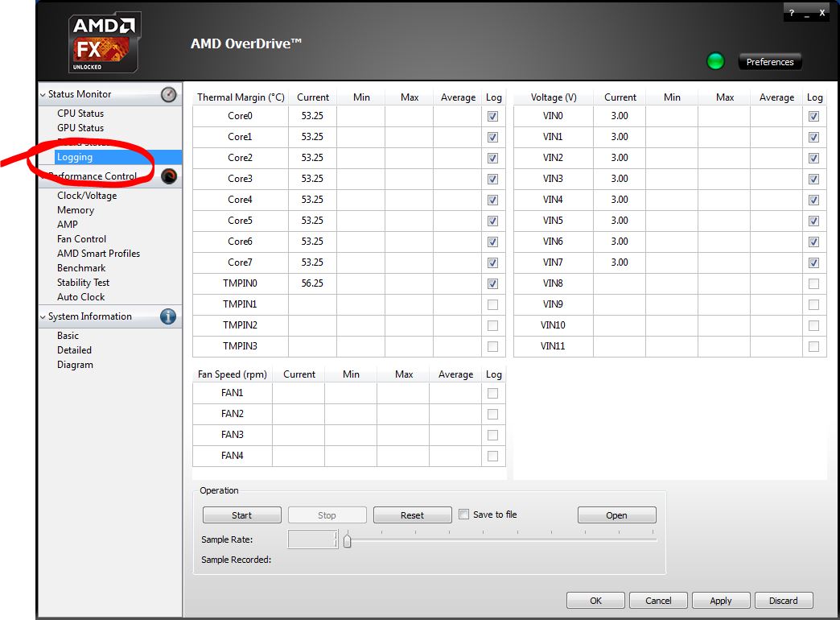Uncheck the Log box for TMPIN0
The height and width of the screenshot is (620, 840).
point(493,283)
